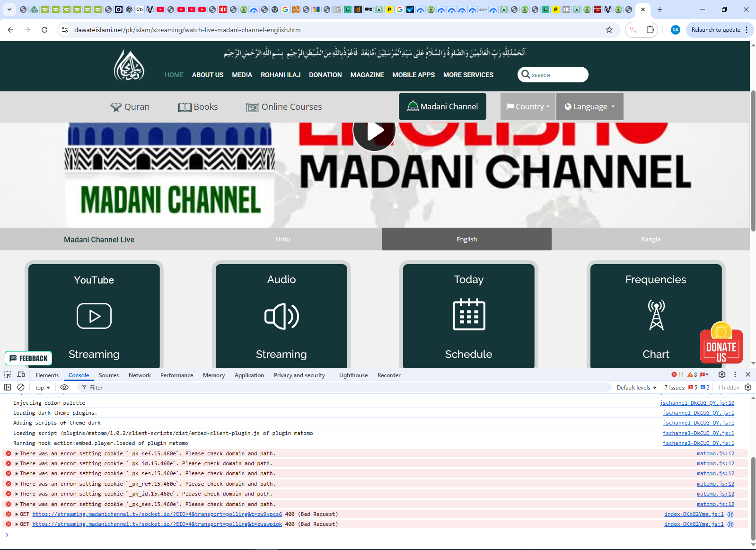
Task: Open the Default levels dropdown
Action: point(636,387)
